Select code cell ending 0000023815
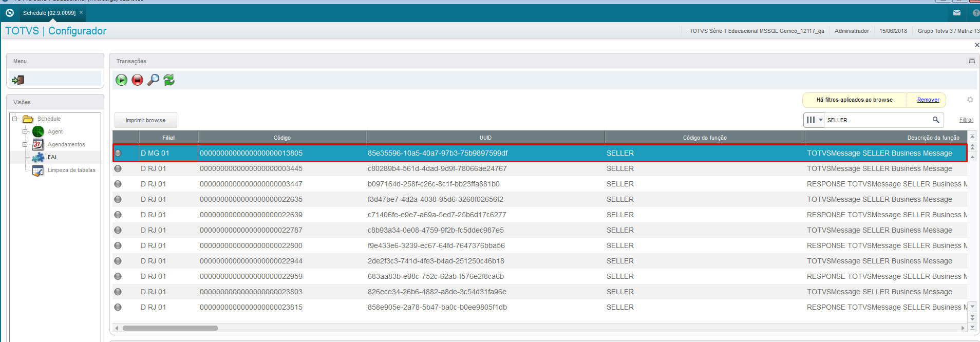The width and height of the screenshot is (980, 342). [x=251, y=307]
